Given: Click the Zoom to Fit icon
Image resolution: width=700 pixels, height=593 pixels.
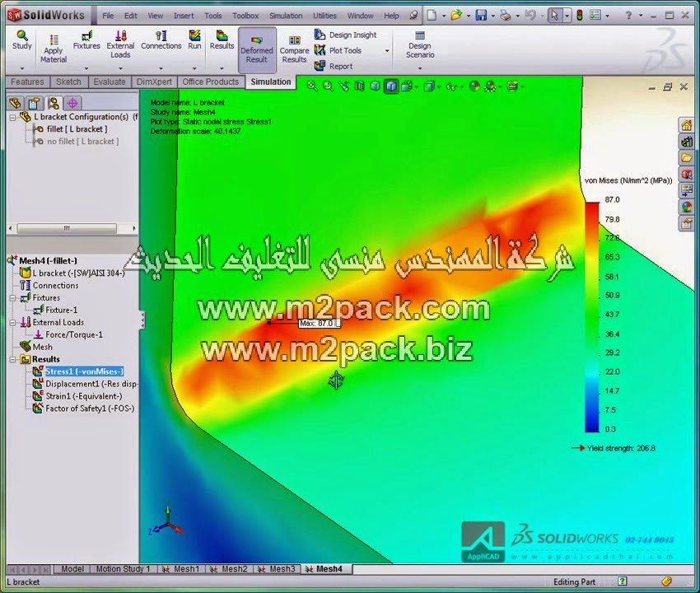Looking at the screenshot, I should 312,86.
